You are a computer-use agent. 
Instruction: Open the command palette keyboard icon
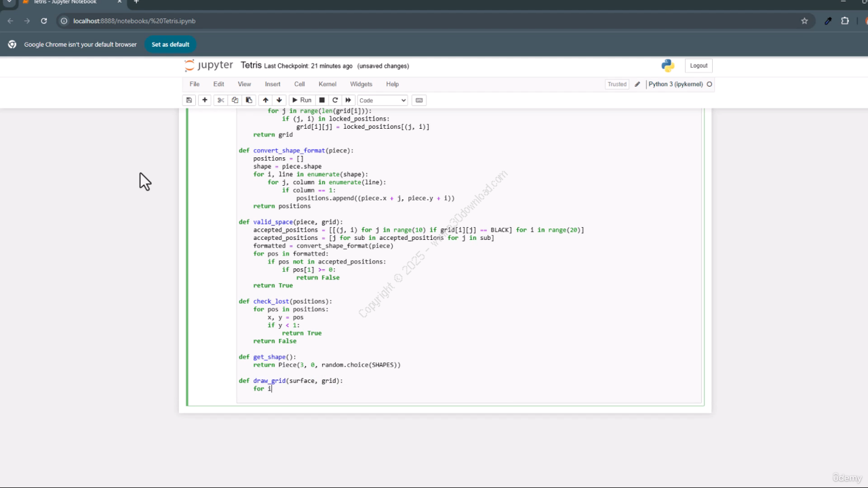(419, 100)
